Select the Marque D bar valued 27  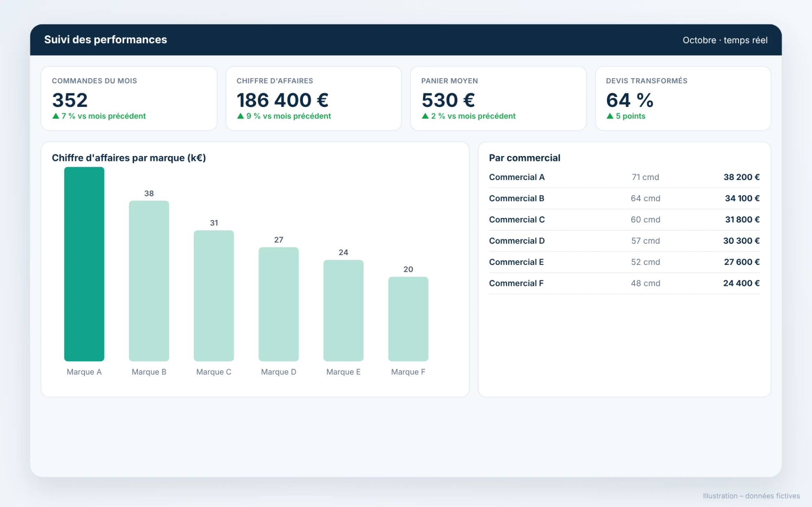tap(279, 304)
